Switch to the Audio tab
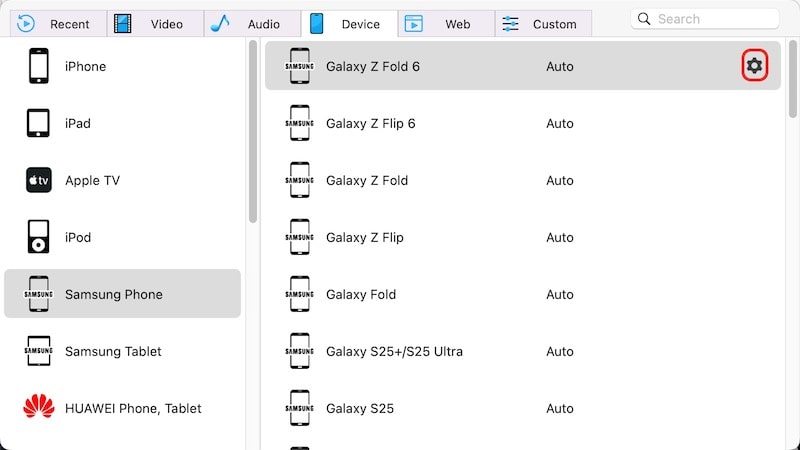Screen dimensions: 800x450 tap(251, 23)
